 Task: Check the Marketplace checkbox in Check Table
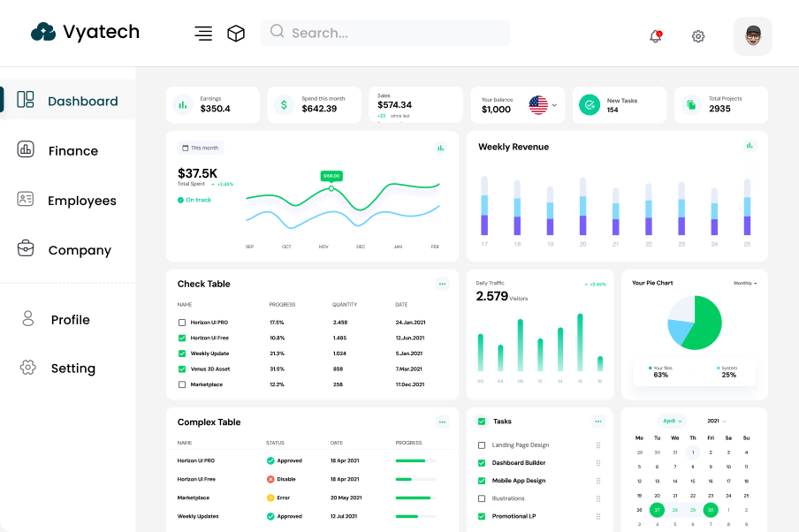pyautogui.click(x=182, y=384)
